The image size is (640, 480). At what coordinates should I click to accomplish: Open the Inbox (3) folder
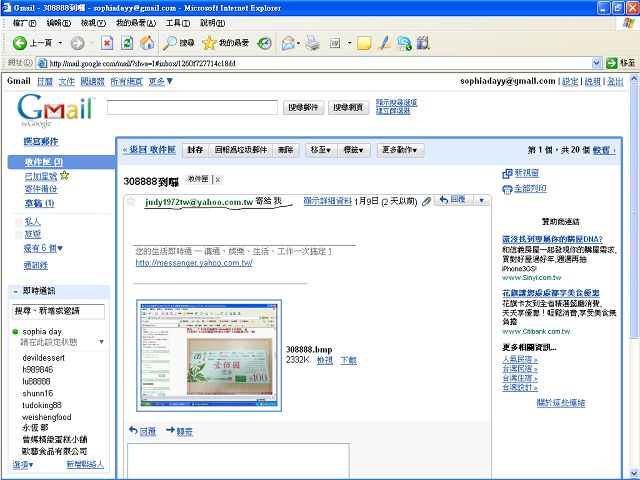coord(44,162)
